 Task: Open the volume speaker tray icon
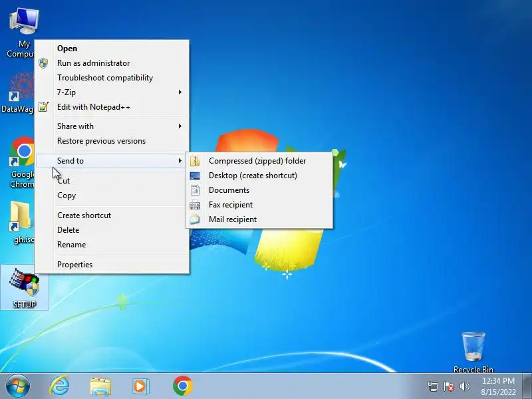tap(464, 386)
